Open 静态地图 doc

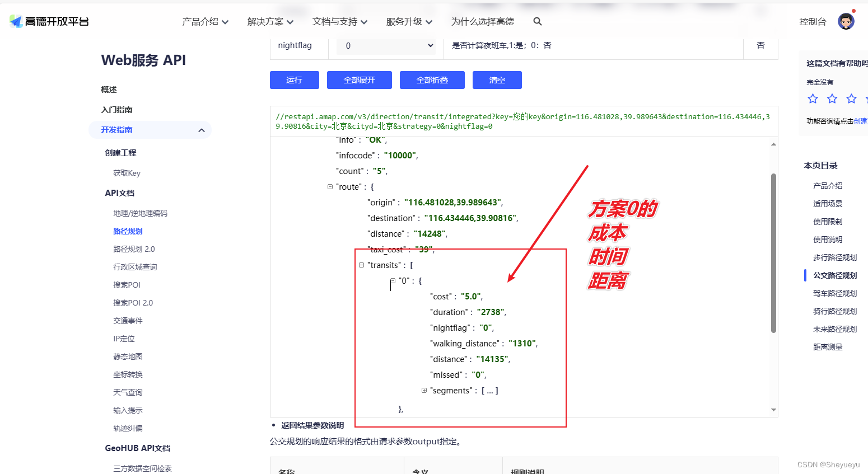coord(128,356)
